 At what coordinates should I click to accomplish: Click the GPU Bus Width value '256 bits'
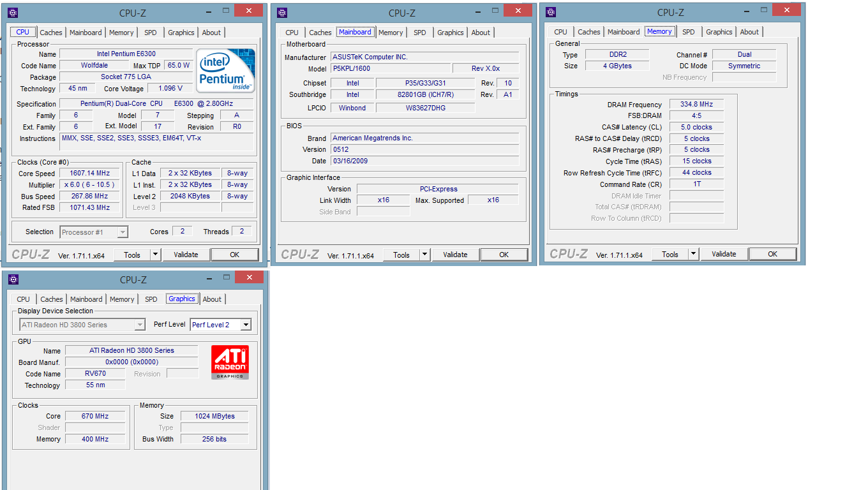click(x=216, y=439)
